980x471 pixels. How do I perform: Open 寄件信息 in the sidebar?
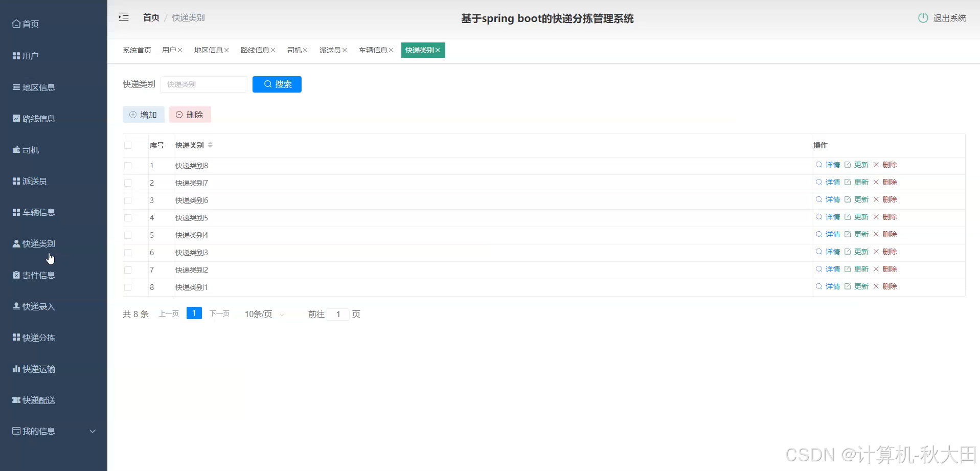pyautogui.click(x=34, y=275)
